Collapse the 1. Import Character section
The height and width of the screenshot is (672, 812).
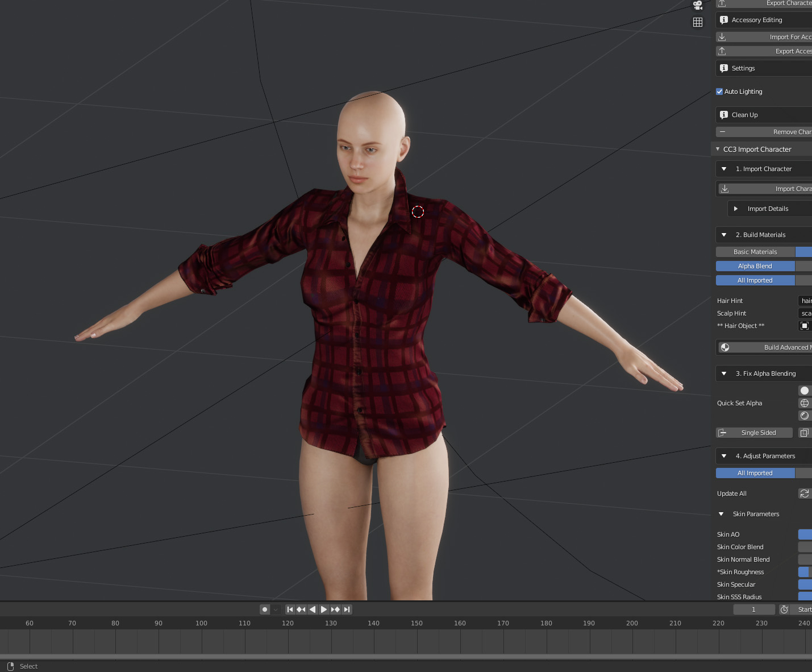(724, 169)
